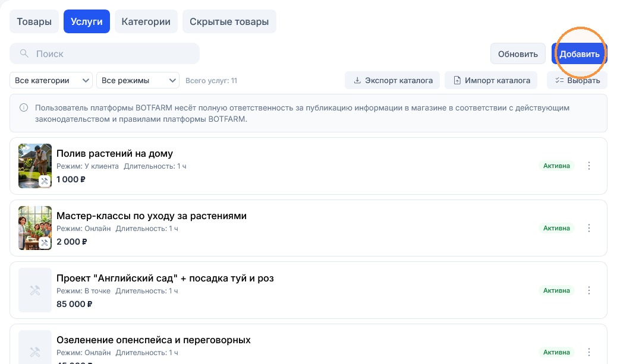This screenshot has width=617, height=364.
Task: Click Активна badge of Проект "Английский сад"
Action: click(x=556, y=290)
